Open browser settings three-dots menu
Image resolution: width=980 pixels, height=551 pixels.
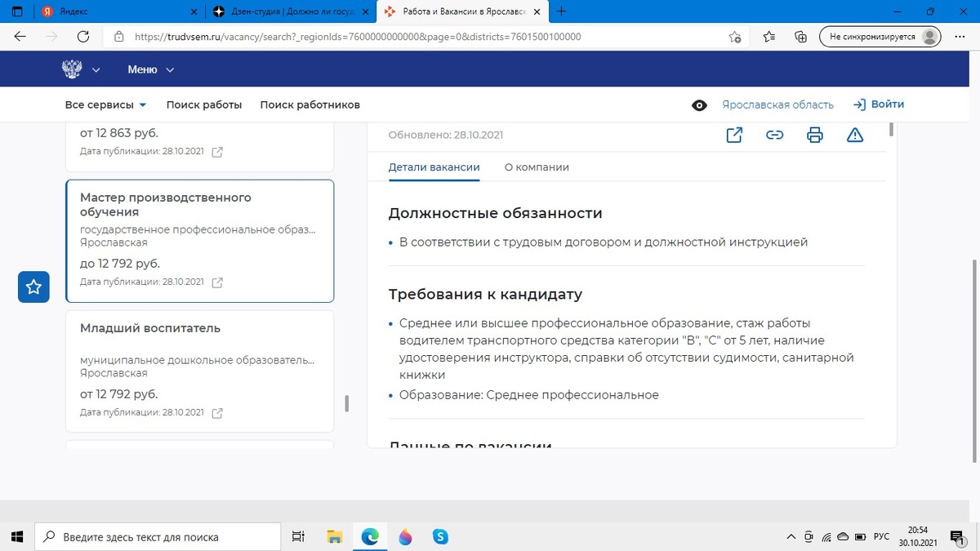[x=959, y=37]
